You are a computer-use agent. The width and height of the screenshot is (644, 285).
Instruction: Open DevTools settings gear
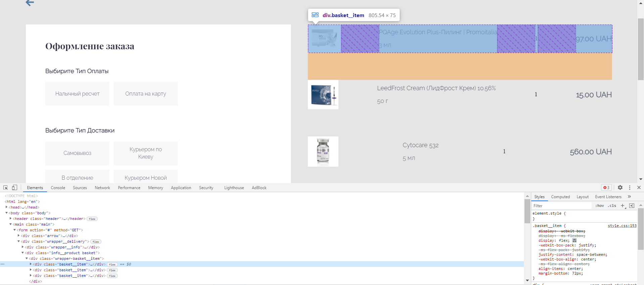(x=620, y=187)
